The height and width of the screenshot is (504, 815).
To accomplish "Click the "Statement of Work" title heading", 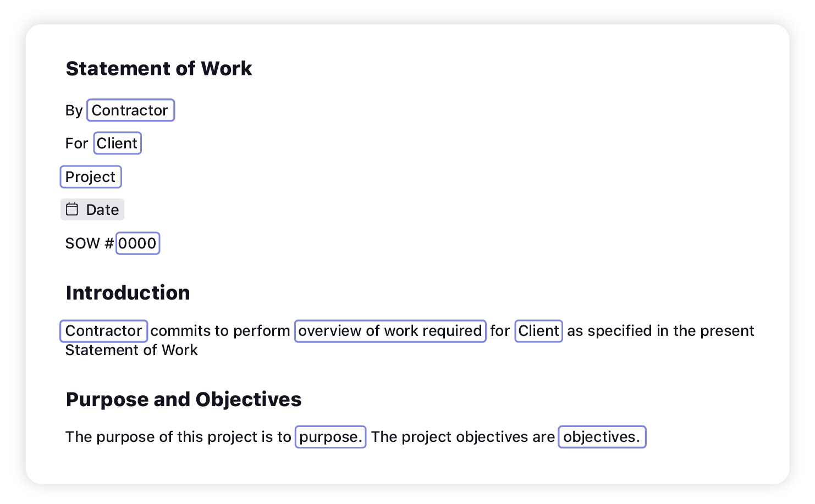I will (x=159, y=69).
